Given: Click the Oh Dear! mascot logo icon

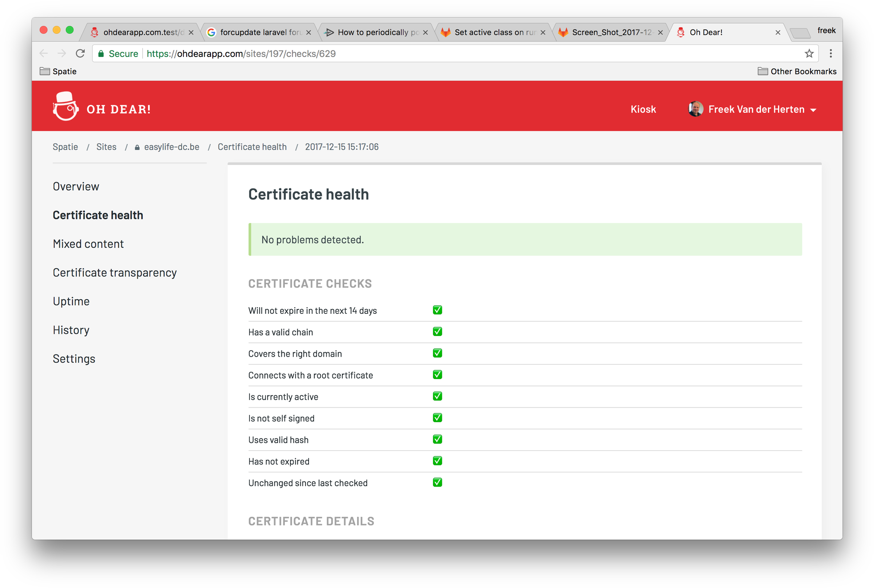Looking at the screenshot, I should 66,106.
